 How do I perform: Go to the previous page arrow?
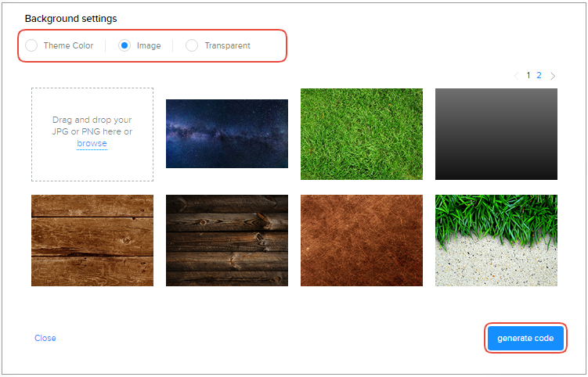517,76
